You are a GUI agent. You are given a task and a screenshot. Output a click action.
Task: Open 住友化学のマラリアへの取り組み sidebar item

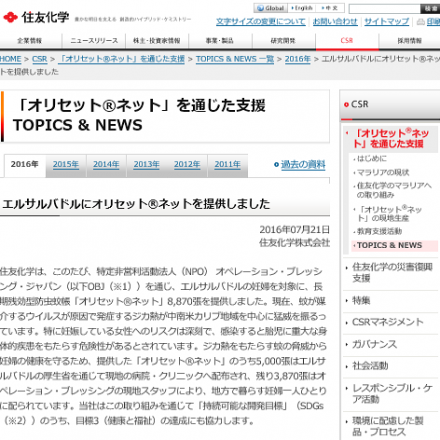tap(394, 190)
